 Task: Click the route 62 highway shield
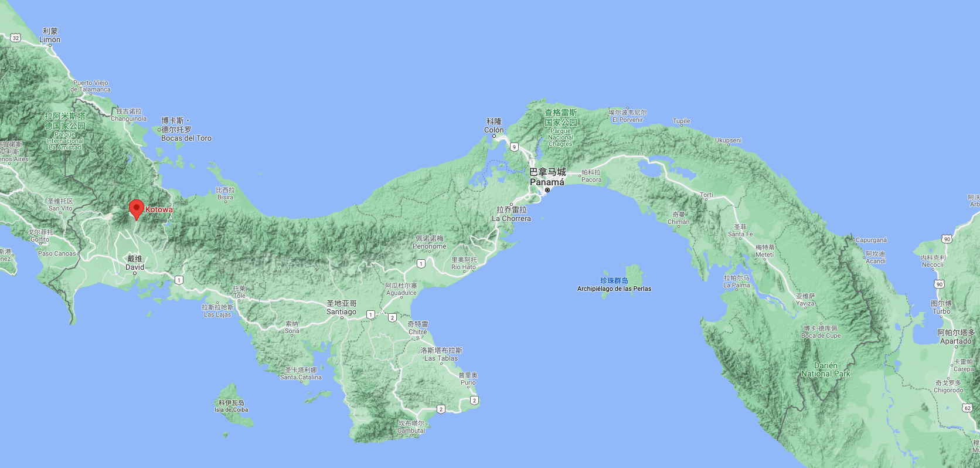(x=968, y=408)
